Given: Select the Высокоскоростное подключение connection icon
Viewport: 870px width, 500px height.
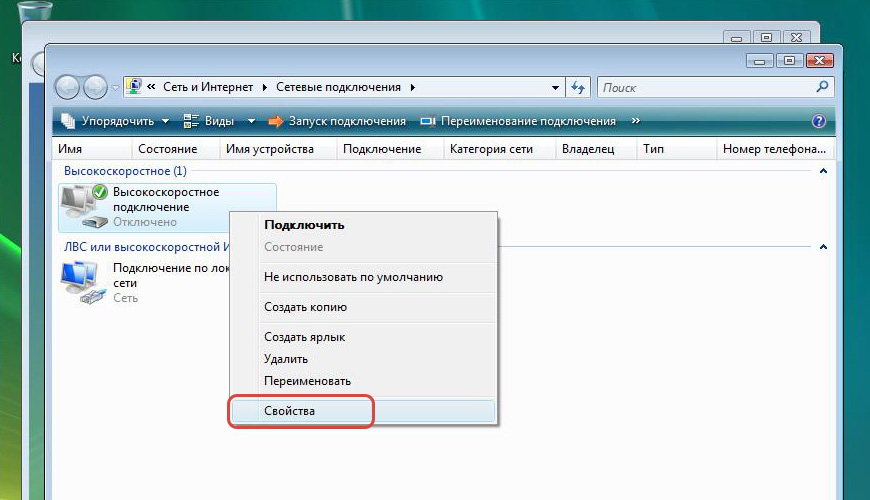Looking at the screenshot, I should point(84,206).
